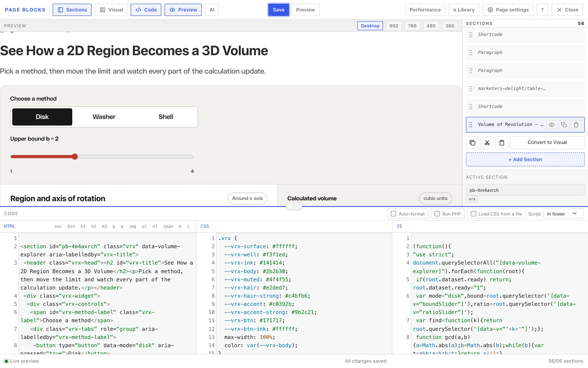Enable the Run PHP checkbox
The height and width of the screenshot is (368, 588).
click(x=437, y=214)
